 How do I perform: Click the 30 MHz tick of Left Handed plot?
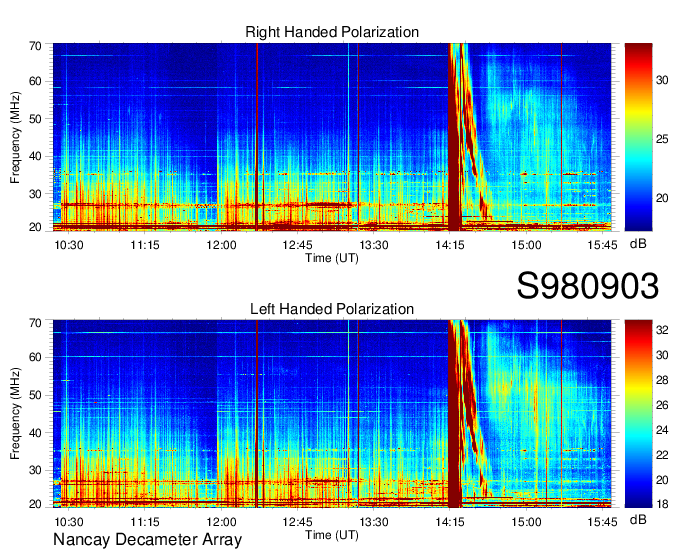point(35,470)
